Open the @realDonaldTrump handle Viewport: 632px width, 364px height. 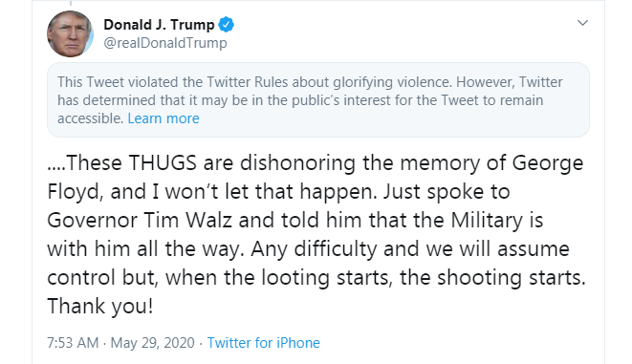tap(165, 43)
